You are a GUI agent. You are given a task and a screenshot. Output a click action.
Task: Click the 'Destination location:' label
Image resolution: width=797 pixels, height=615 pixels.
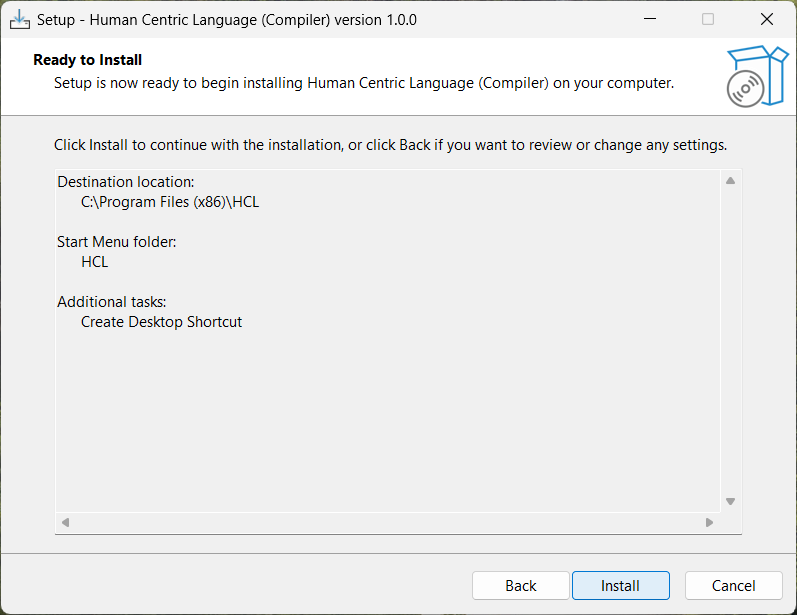(x=126, y=182)
